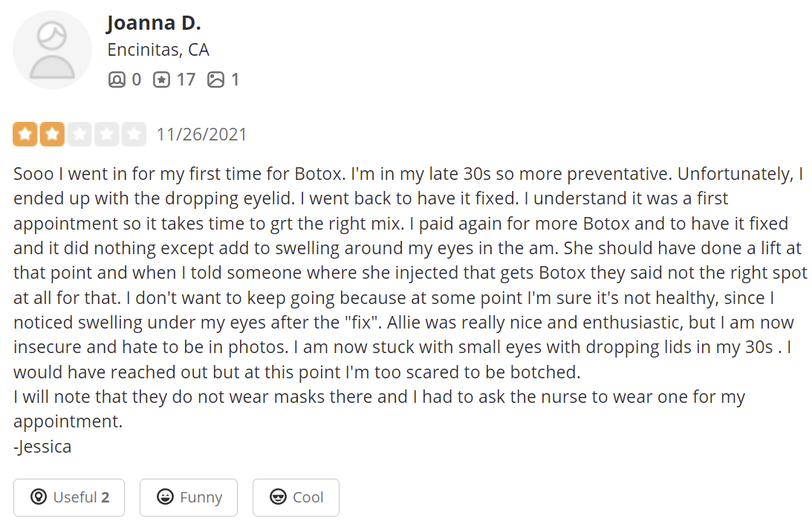Click the first filled orange rating star
The width and height of the screenshot is (812, 527).
click(x=26, y=135)
